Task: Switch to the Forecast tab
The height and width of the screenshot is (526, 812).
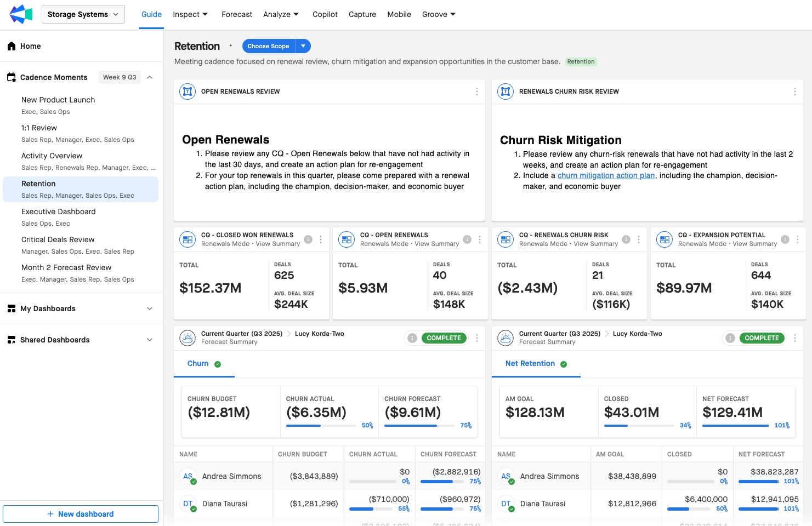Action: (236, 14)
